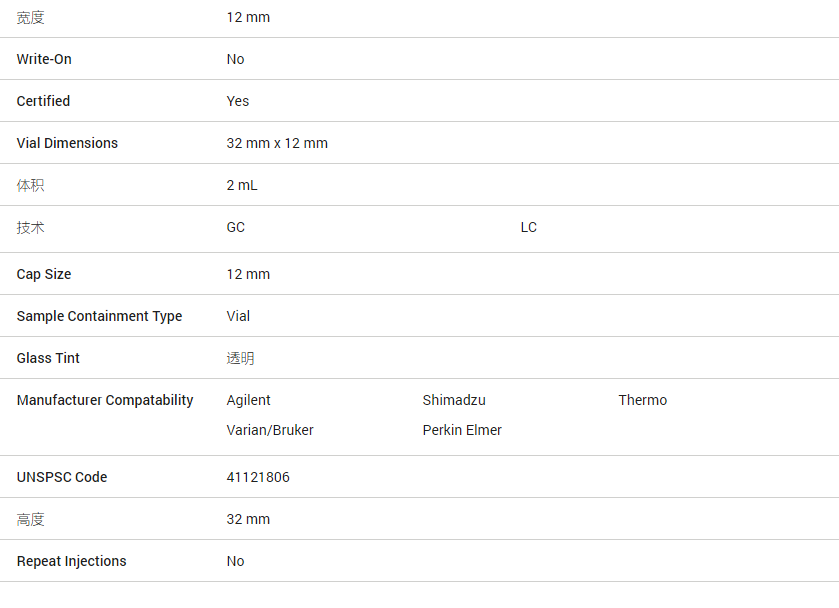Select the Vial Dimensions label

[67, 143]
